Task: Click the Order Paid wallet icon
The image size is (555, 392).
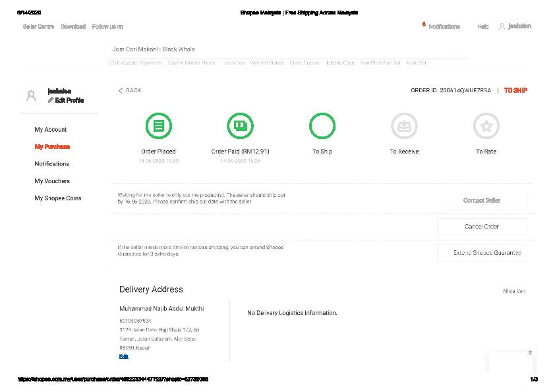Action: click(241, 126)
